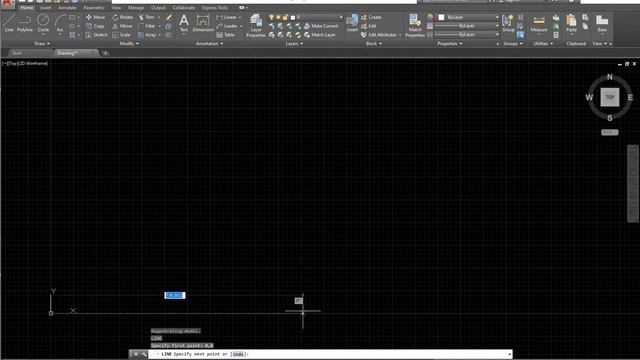
Task: Click the white ByLayer color swatch
Action: (441, 17)
